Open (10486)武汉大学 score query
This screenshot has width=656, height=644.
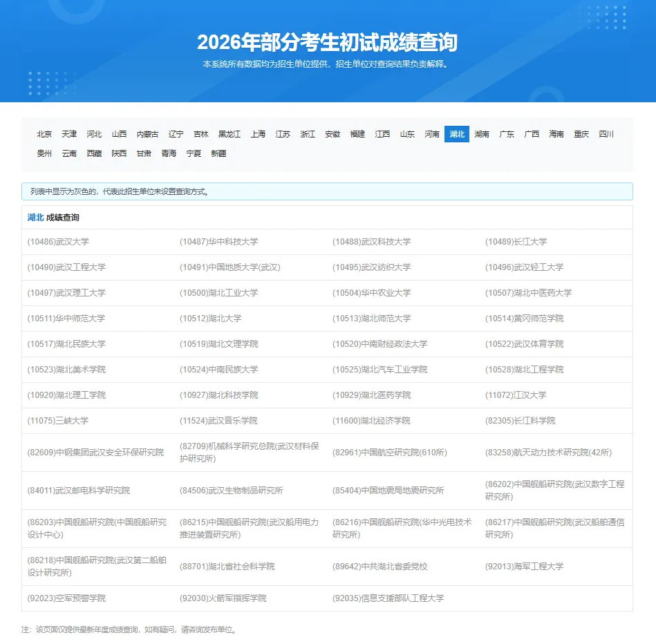[x=58, y=242]
